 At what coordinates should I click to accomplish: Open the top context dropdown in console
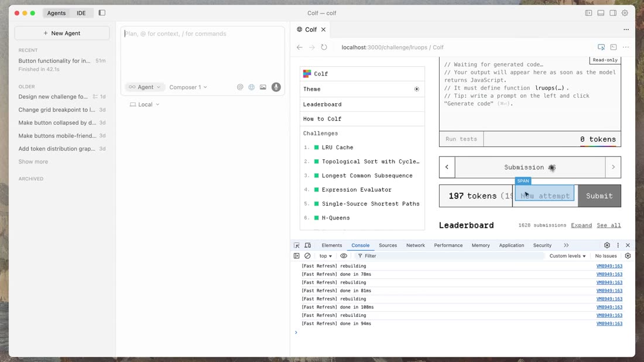[x=326, y=255]
